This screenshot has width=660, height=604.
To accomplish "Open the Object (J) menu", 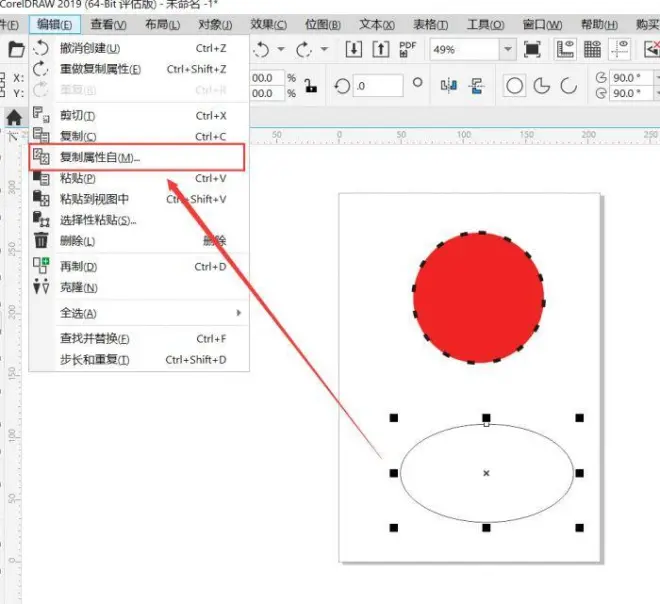I will coord(215,25).
